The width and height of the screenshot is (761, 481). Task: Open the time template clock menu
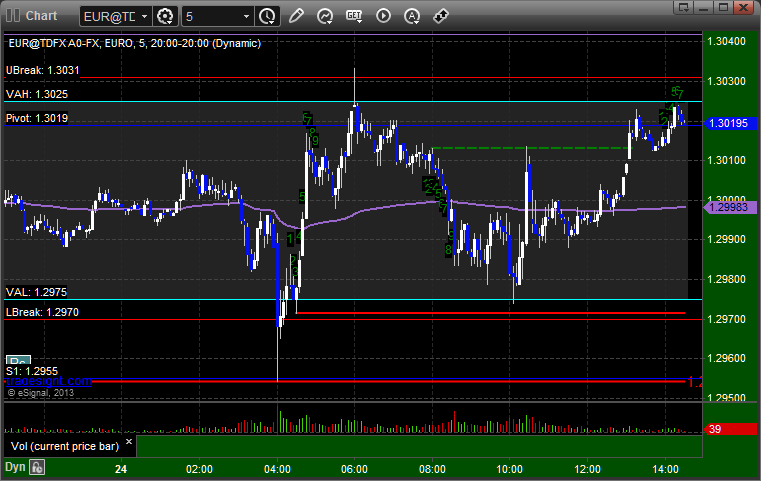267,17
